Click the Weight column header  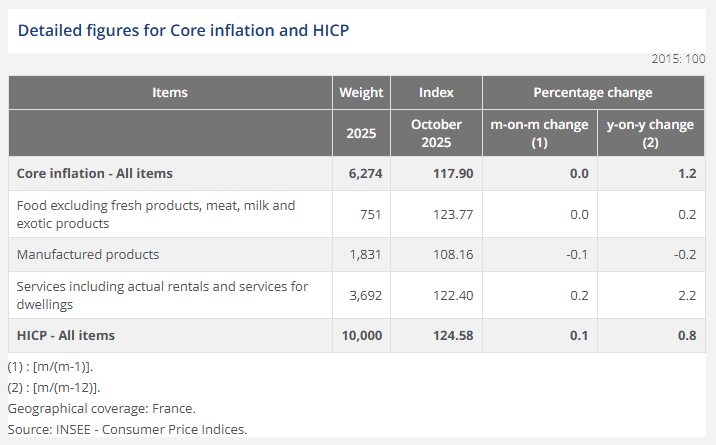(361, 93)
